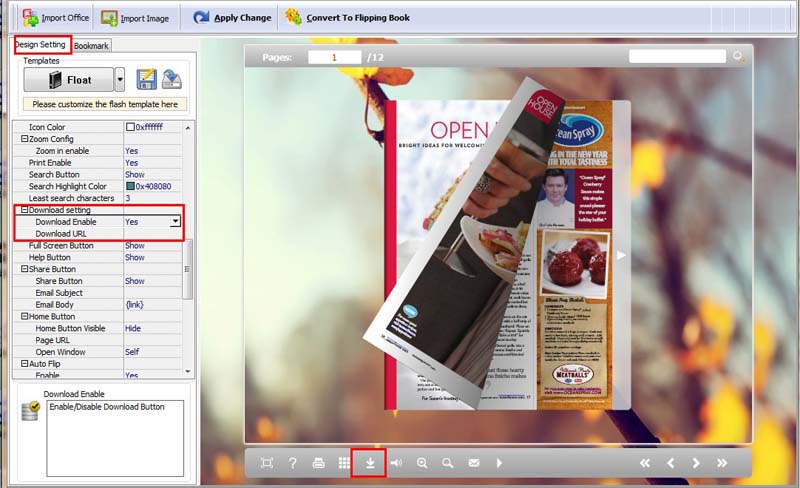800x488 pixels.
Task: Click the auto flip play icon
Action: (499, 463)
